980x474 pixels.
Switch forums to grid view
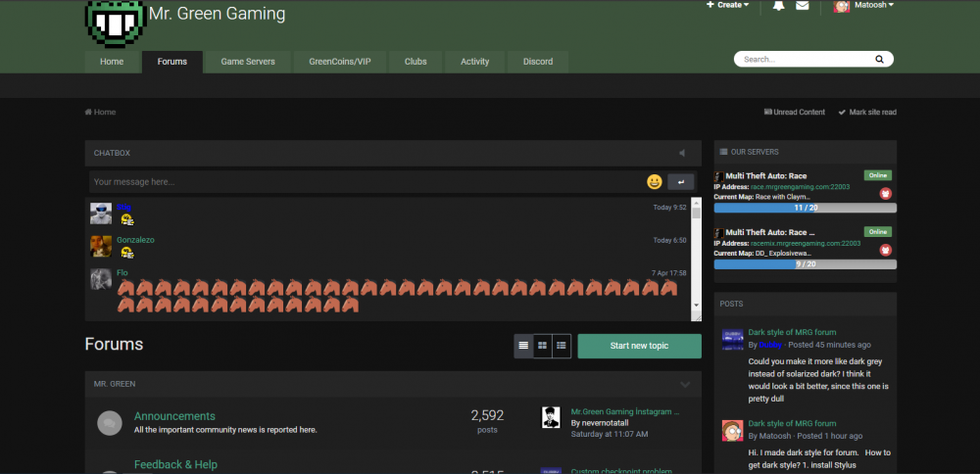[542, 346]
